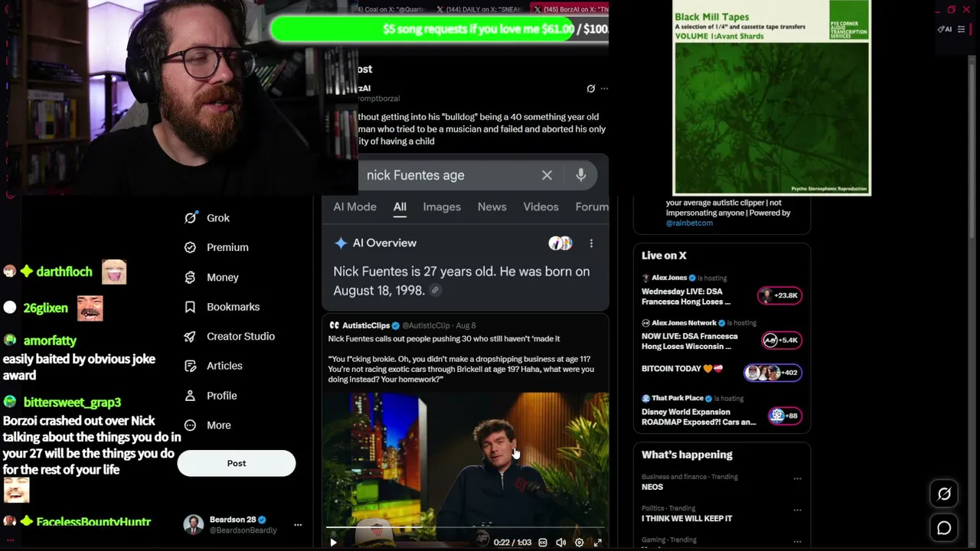Open the Profile person icon
Screen dimensions: 980x551
tap(190, 396)
